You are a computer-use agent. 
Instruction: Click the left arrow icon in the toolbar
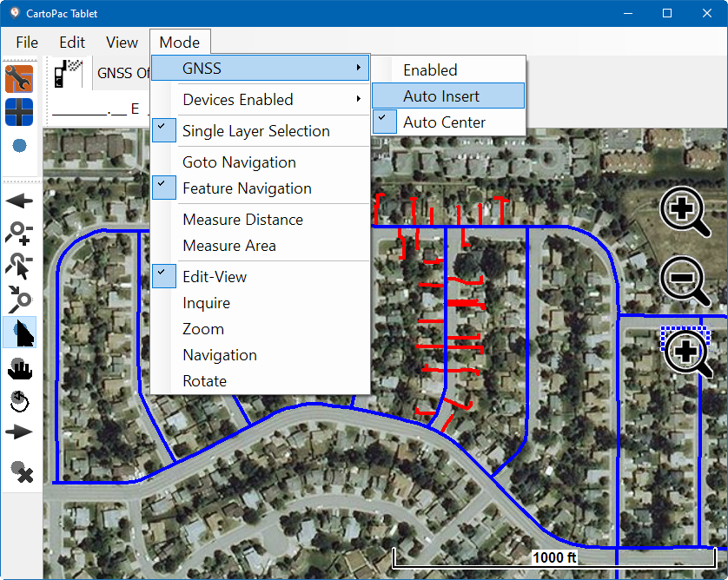pyautogui.click(x=19, y=201)
